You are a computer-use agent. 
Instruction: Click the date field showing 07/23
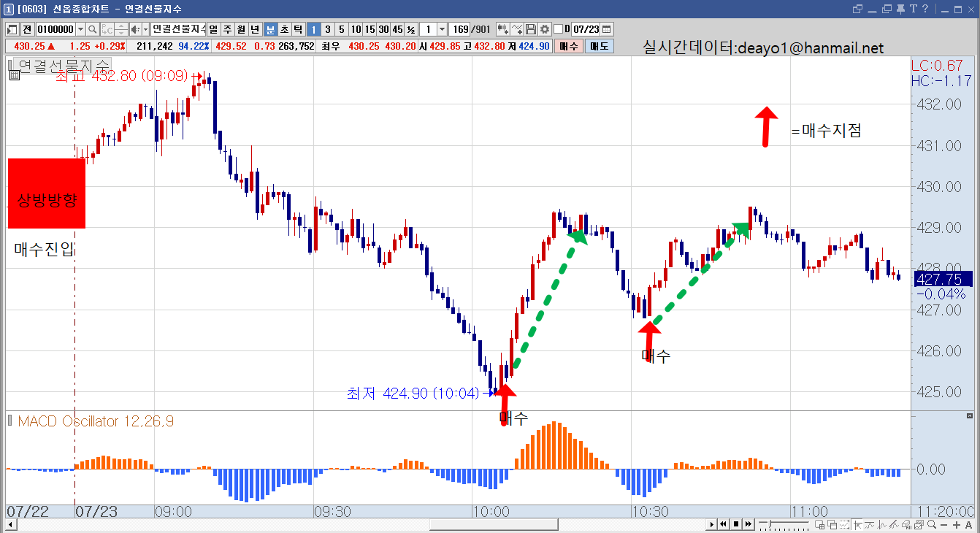click(x=586, y=29)
